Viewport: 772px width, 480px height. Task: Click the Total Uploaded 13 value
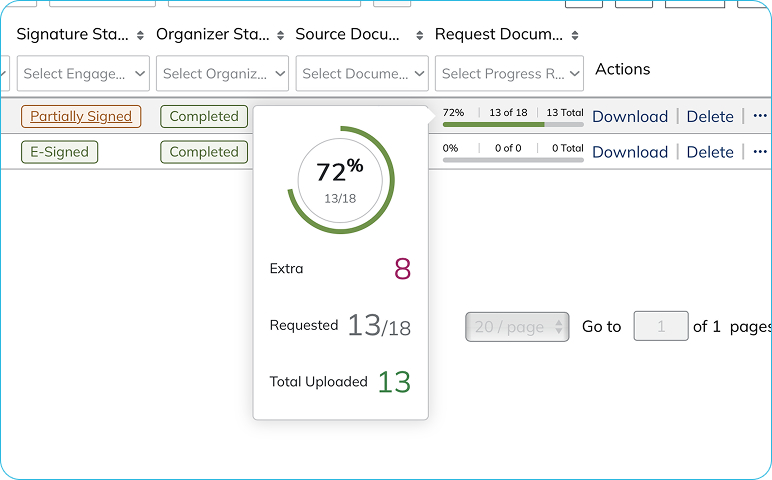394,382
